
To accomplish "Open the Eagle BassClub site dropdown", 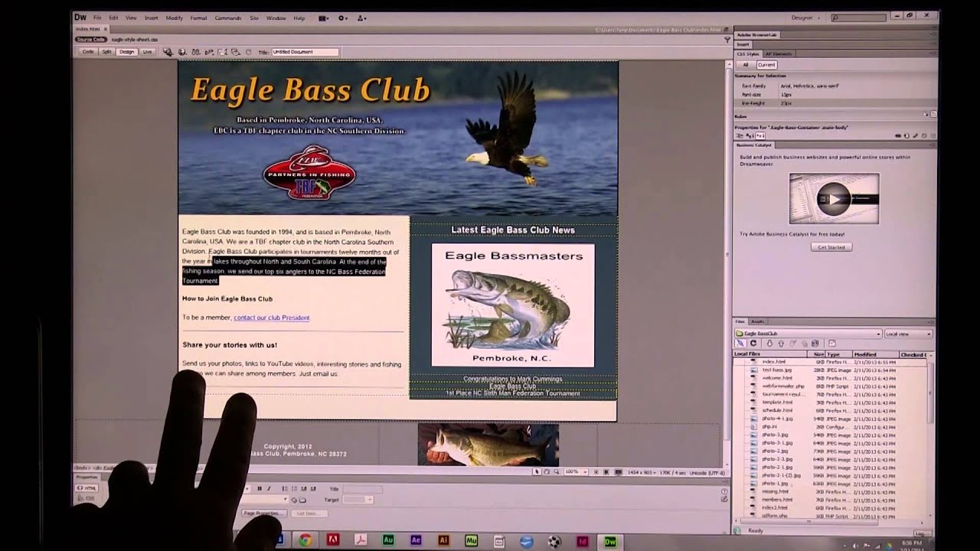I will pos(808,334).
